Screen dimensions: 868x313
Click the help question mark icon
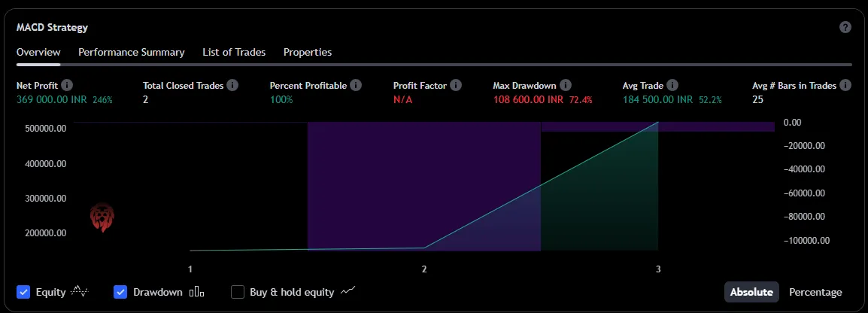click(845, 27)
